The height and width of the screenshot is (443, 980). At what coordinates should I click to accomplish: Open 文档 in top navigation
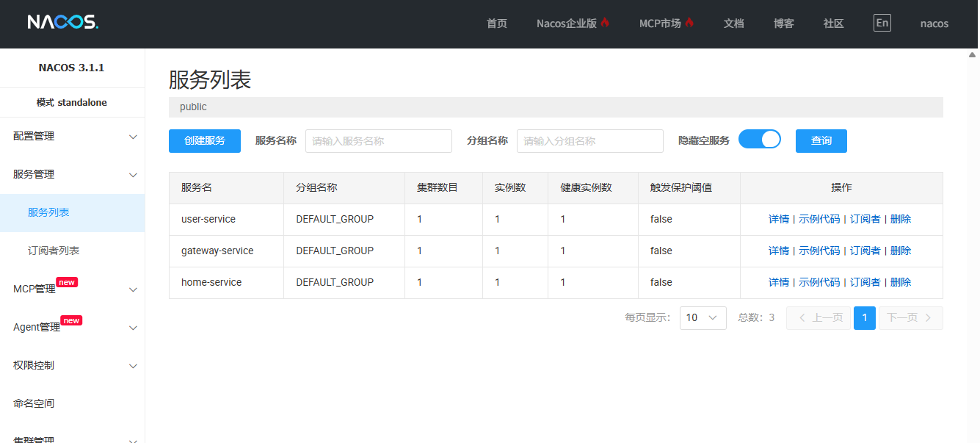[733, 24]
